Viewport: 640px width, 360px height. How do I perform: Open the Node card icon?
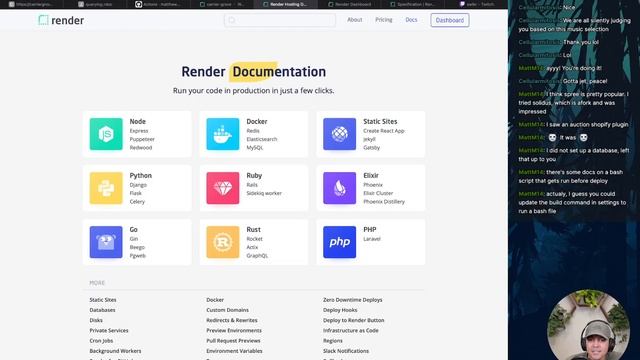point(106,134)
